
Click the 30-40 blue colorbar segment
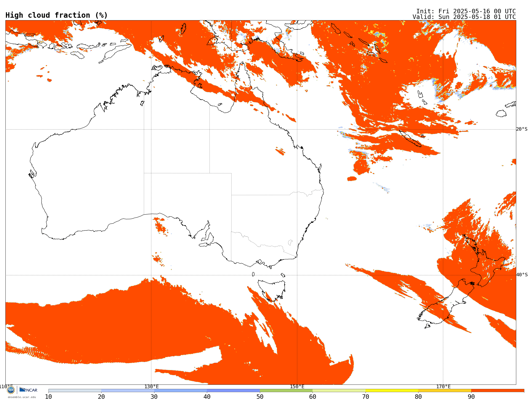pos(181,391)
